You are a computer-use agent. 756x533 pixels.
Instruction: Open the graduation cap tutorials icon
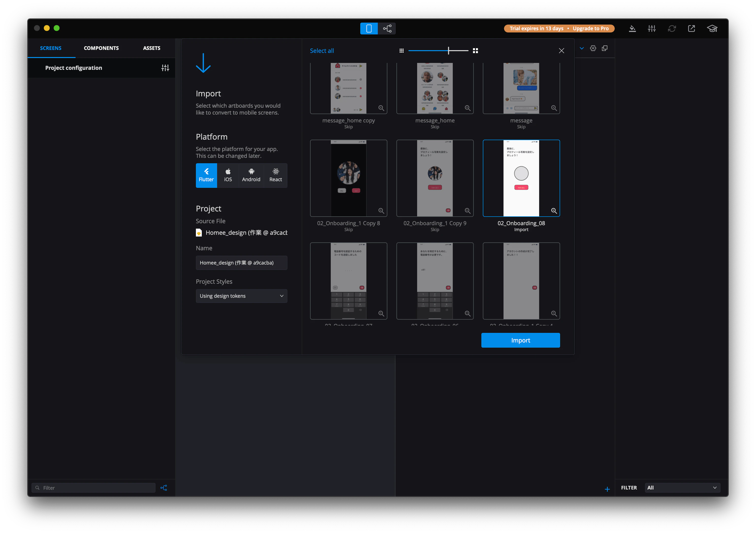(x=712, y=29)
